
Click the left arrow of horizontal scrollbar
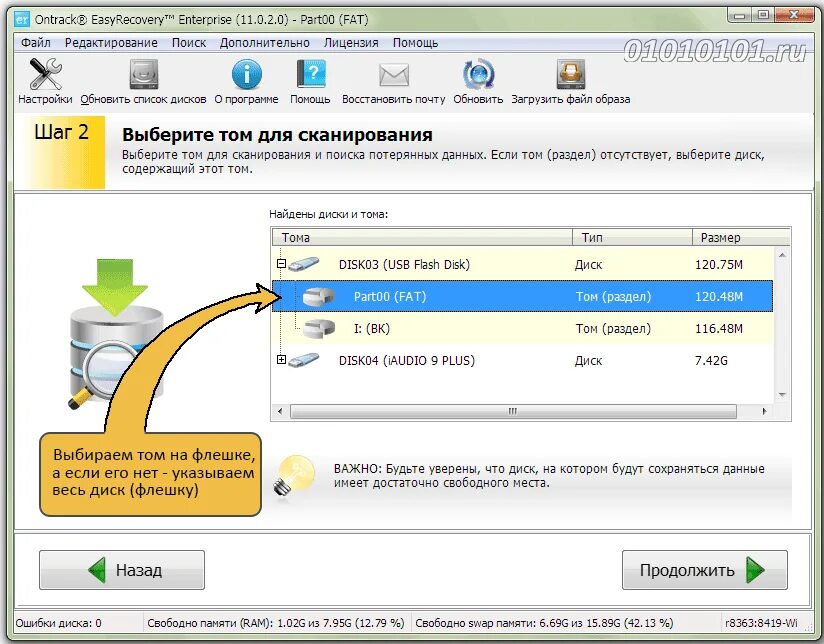point(280,411)
